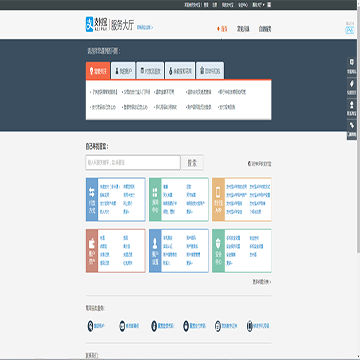Click the 'more' link below the category tiles
The image size is (360, 360).
[x=262, y=282]
